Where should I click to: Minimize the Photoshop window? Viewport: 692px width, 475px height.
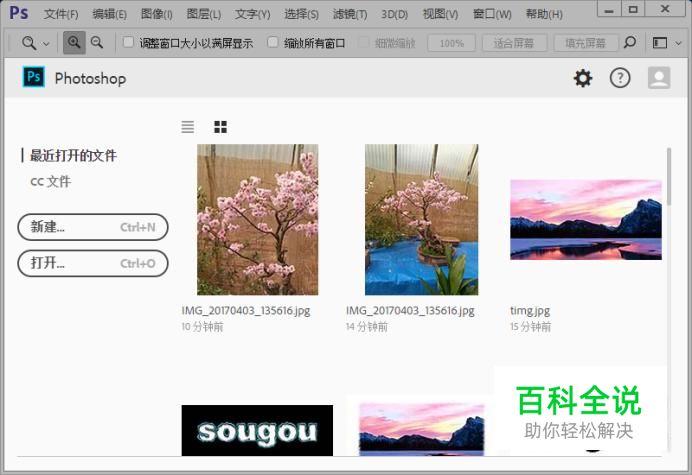pyautogui.click(x=609, y=9)
